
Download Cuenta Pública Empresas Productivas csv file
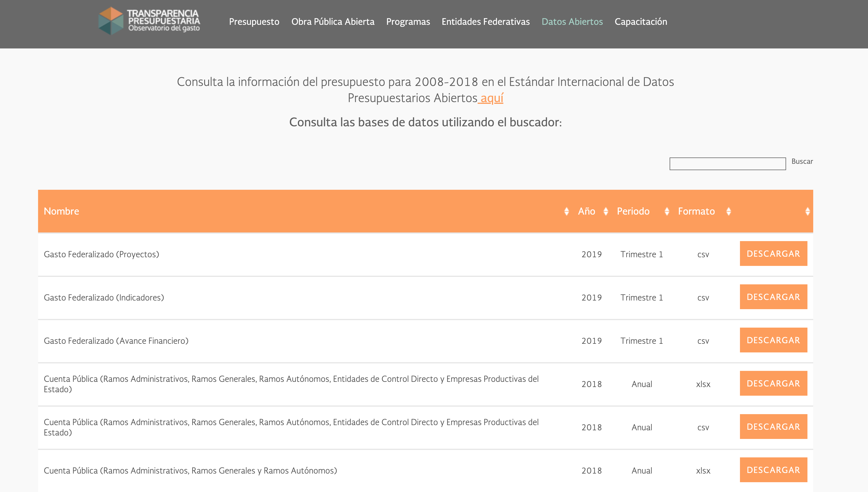[x=773, y=427]
